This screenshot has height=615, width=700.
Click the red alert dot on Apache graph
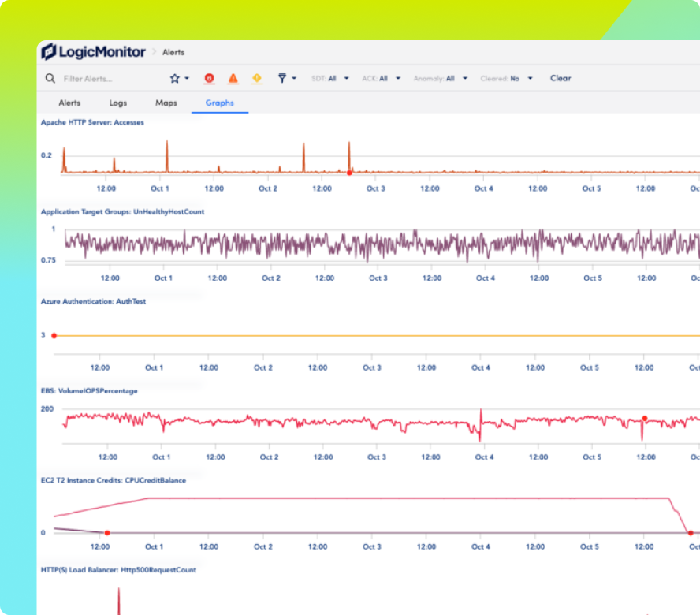tap(349, 173)
